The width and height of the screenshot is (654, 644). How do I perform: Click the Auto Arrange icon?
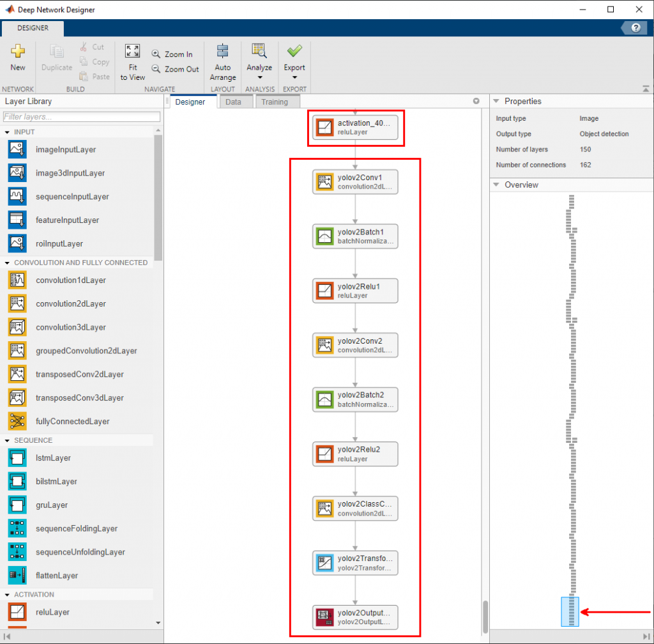(222, 52)
